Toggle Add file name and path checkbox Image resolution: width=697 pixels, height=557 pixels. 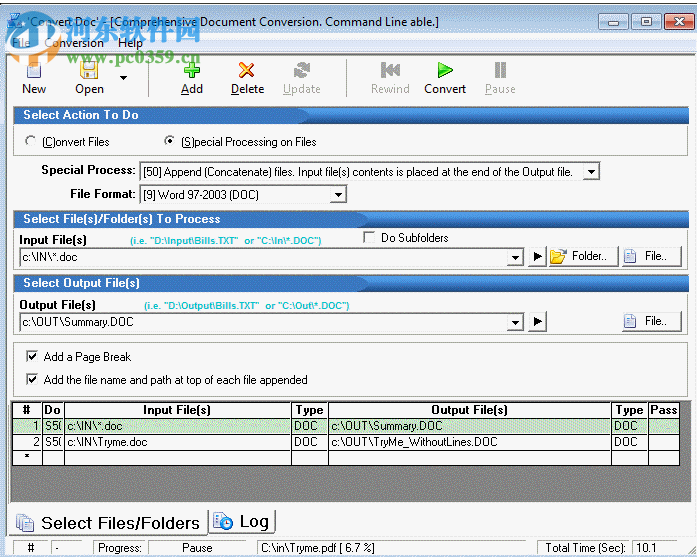(x=32, y=379)
